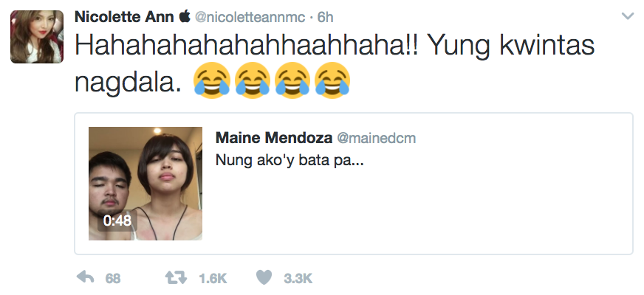The width and height of the screenshot is (644, 295).
Task: Like the tweet with the heart icon
Action: [264, 277]
